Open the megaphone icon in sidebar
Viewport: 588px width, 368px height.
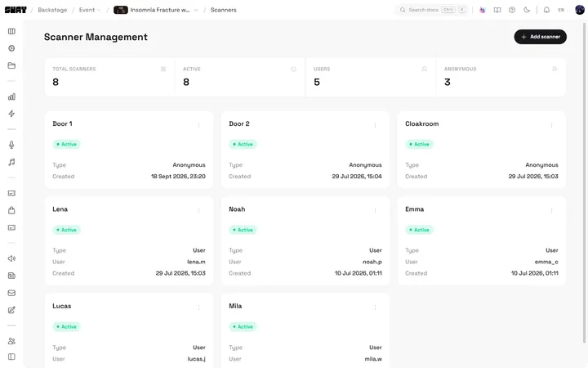tap(11, 258)
